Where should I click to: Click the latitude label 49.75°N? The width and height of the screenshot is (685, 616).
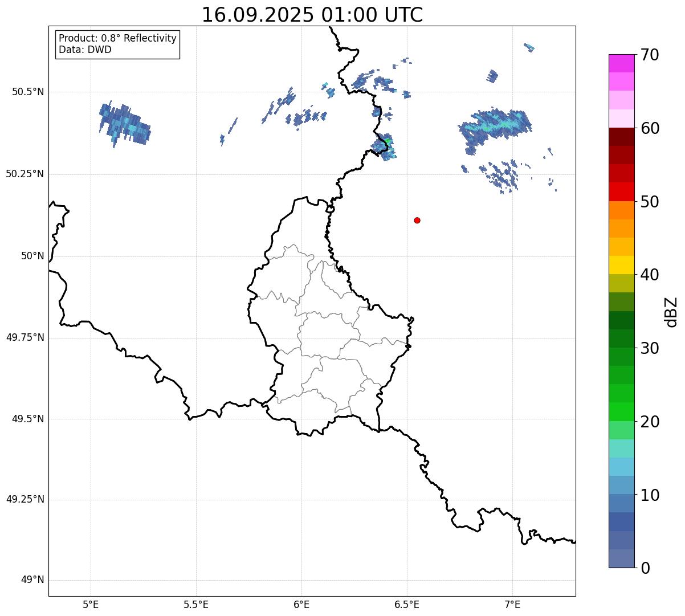25,337
